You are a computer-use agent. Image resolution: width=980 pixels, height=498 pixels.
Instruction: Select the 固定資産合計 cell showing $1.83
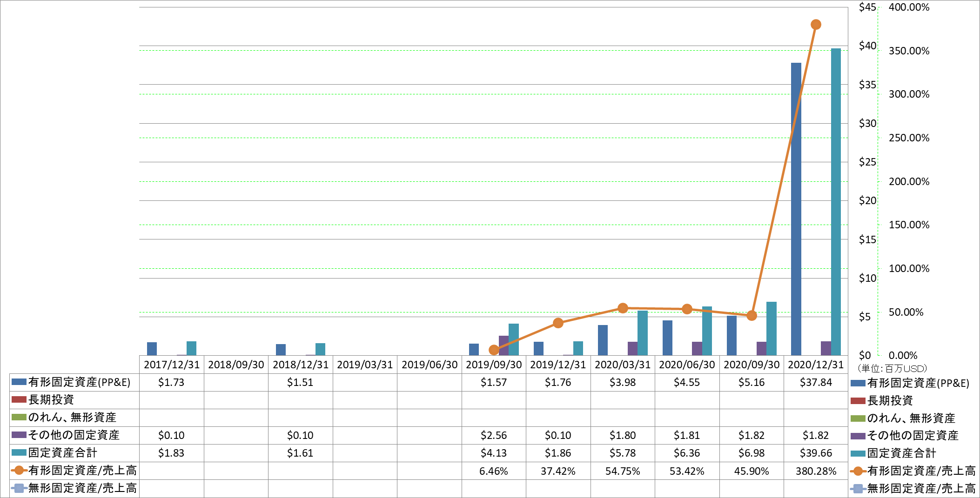[171, 453]
